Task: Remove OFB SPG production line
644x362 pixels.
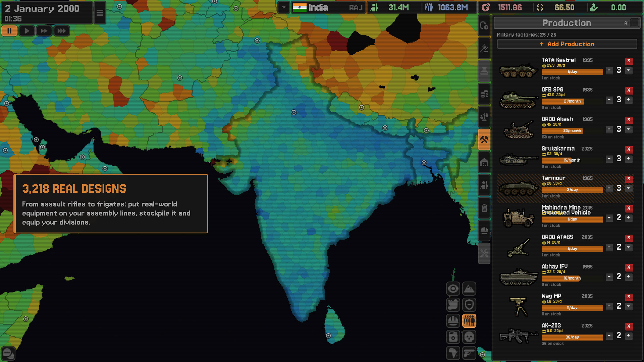Action: 629,90
